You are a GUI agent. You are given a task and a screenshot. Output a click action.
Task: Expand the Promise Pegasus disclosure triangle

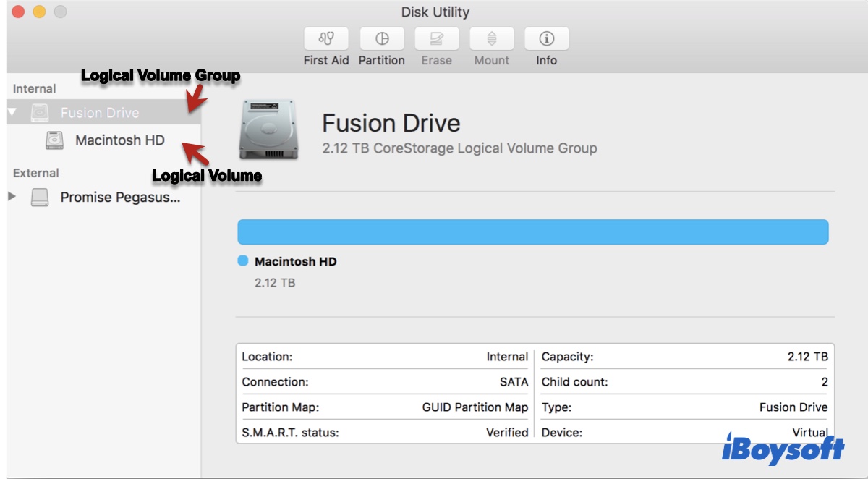click(x=12, y=196)
